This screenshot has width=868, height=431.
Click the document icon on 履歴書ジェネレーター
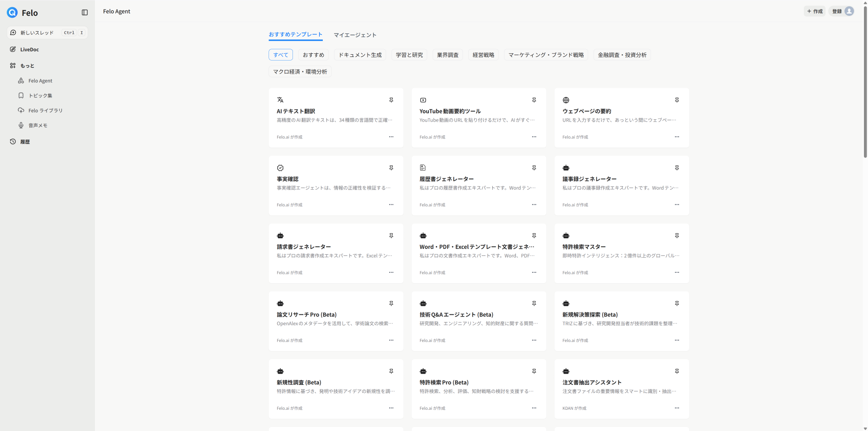(x=423, y=168)
